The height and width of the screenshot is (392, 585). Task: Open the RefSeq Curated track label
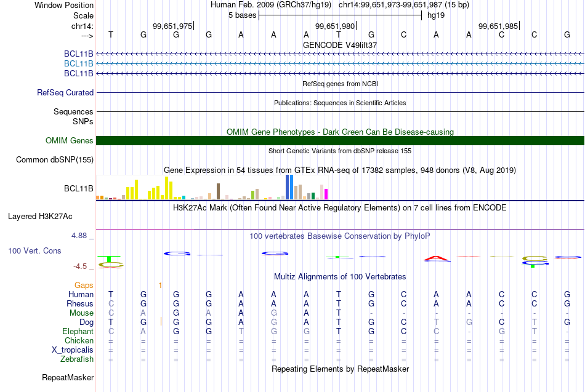click(x=65, y=92)
